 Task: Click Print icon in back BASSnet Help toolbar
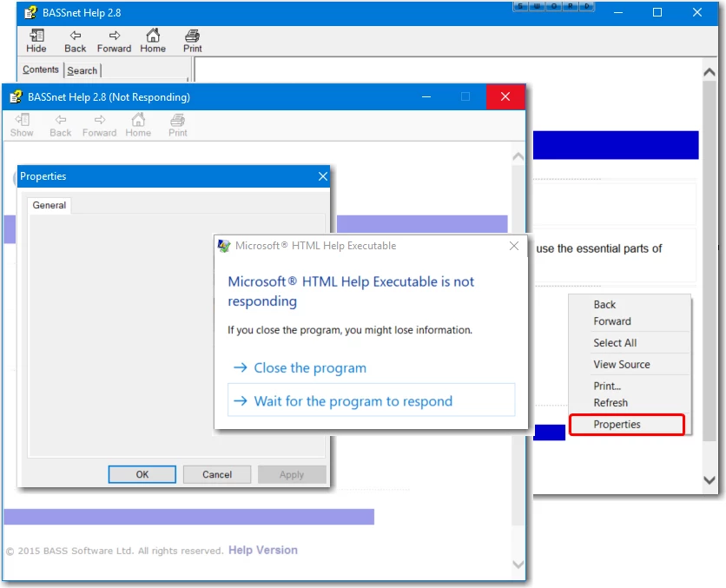[192, 36]
